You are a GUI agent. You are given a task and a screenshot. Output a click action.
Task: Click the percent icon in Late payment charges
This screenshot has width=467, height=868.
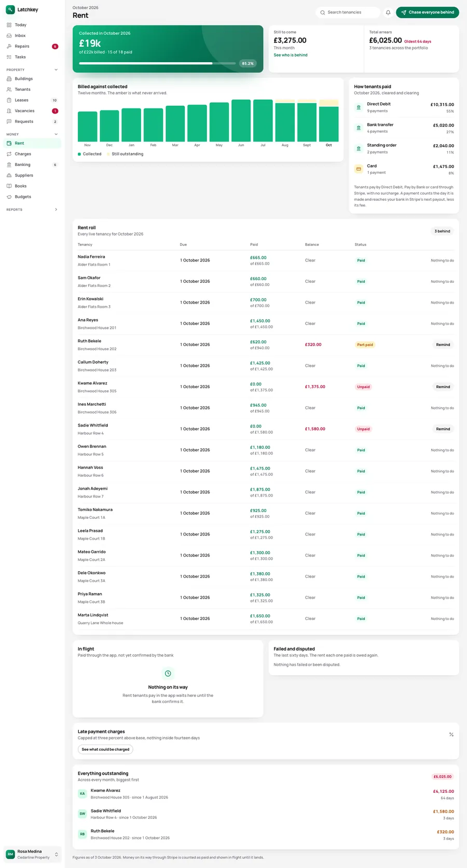pyautogui.click(x=451, y=735)
